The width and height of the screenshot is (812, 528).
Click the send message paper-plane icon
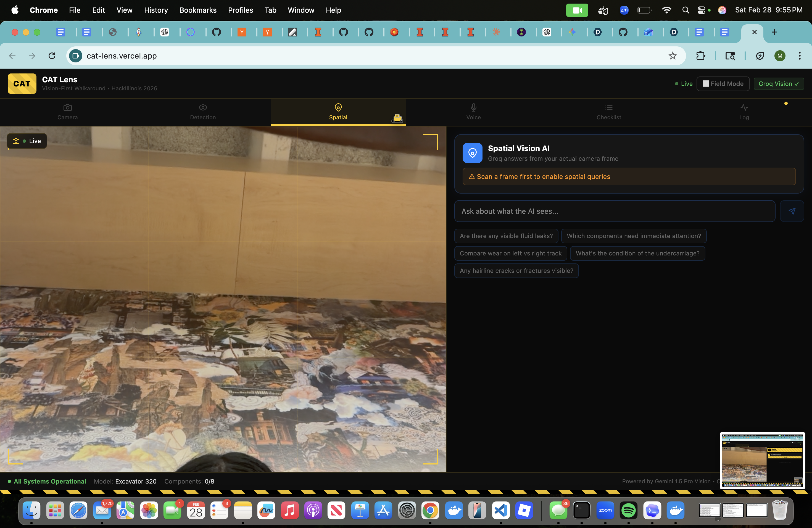(x=792, y=211)
